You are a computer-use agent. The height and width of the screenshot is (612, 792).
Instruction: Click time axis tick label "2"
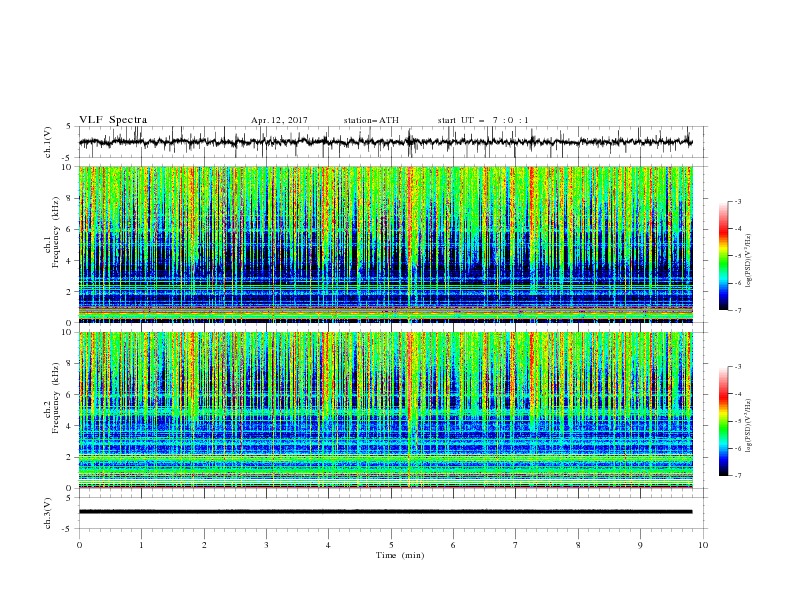pyautogui.click(x=204, y=545)
